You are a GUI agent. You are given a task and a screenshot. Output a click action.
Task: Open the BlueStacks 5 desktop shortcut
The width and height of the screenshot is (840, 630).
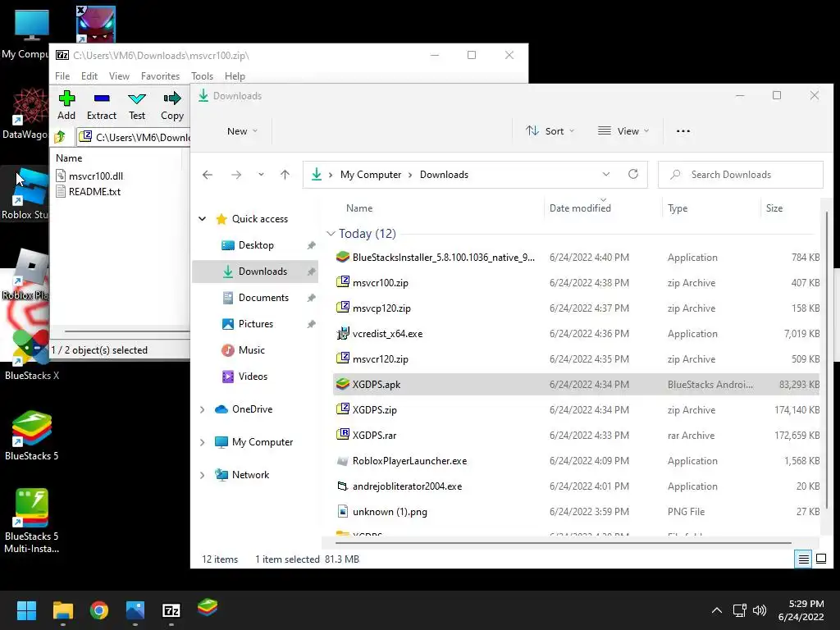click(x=32, y=436)
